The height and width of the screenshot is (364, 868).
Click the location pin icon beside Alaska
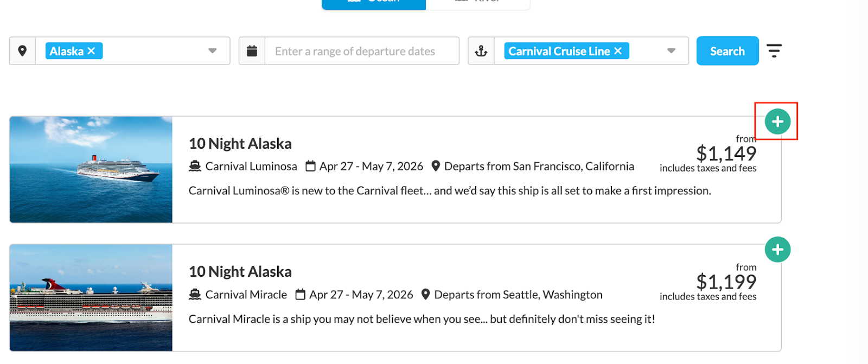pos(22,51)
